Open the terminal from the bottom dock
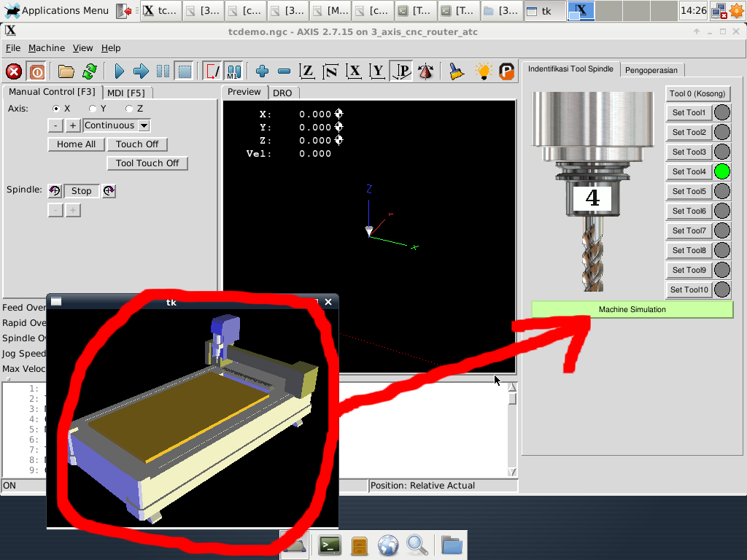Screen dimensions: 747x560 pyautogui.click(x=330, y=545)
